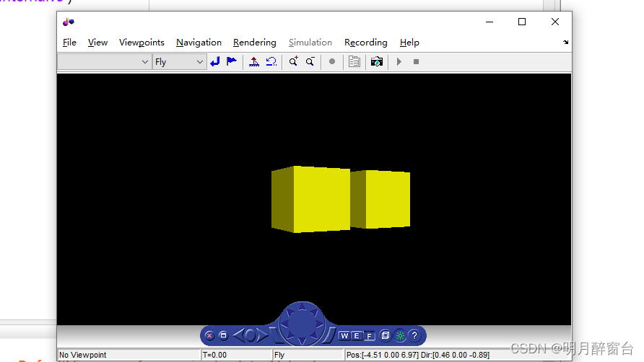Viewport: 644px width, 362px height.
Task: Click the create viewpoint flag icon
Action: pyautogui.click(x=232, y=61)
